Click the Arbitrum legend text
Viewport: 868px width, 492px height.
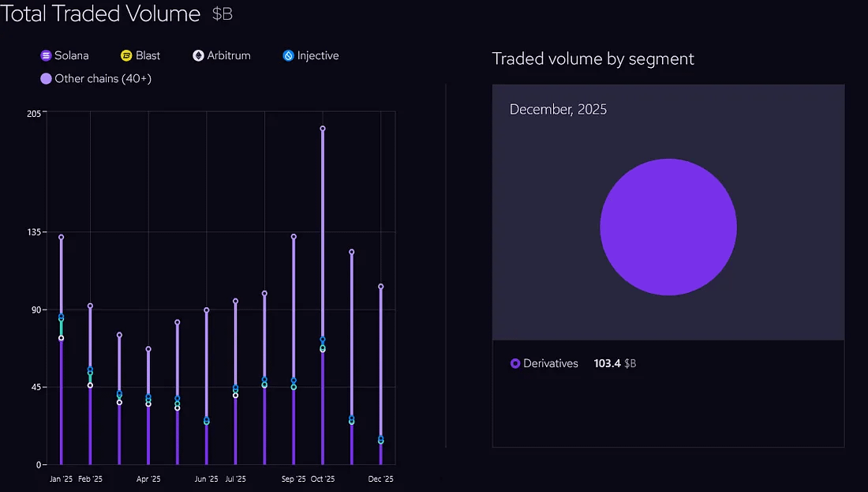[229, 56]
